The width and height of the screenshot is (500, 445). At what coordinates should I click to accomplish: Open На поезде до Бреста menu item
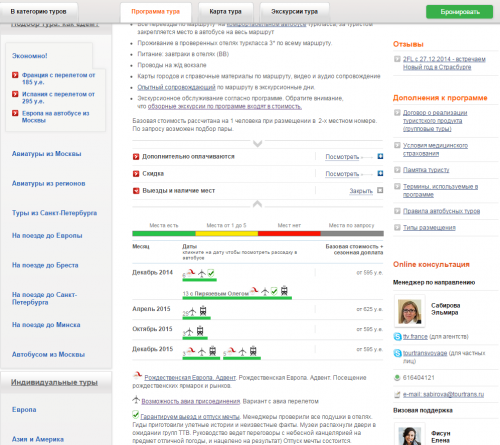point(45,265)
